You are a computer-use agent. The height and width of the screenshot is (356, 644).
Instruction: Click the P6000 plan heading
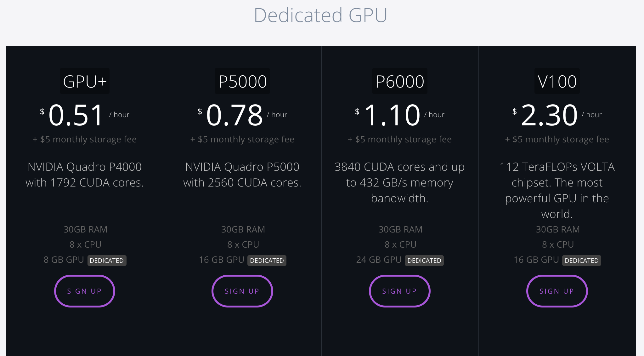pyautogui.click(x=400, y=81)
